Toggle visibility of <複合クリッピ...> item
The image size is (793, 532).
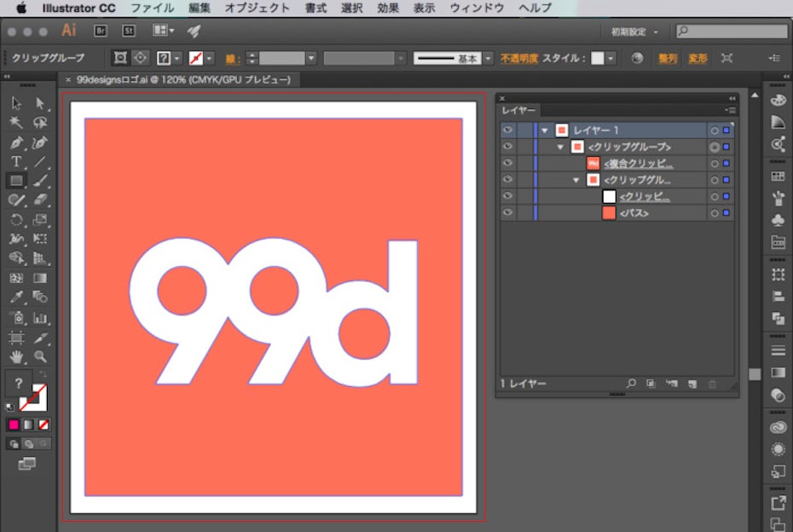click(x=508, y=163)
